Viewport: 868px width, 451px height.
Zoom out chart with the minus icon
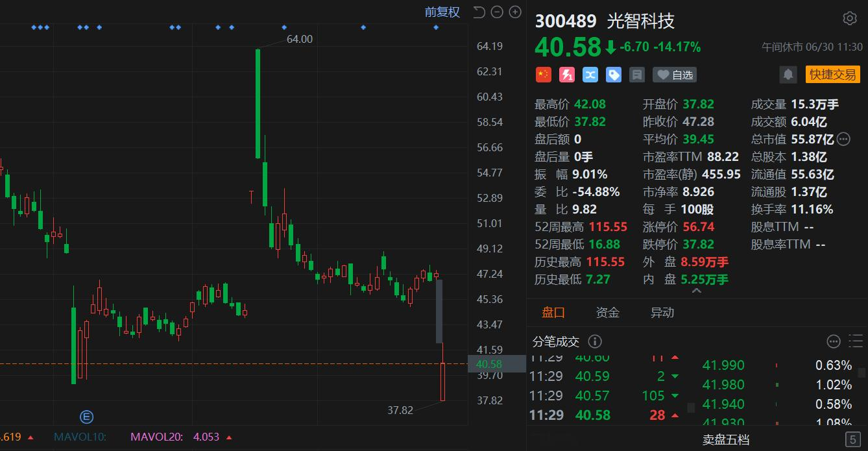tap(497, 12)
